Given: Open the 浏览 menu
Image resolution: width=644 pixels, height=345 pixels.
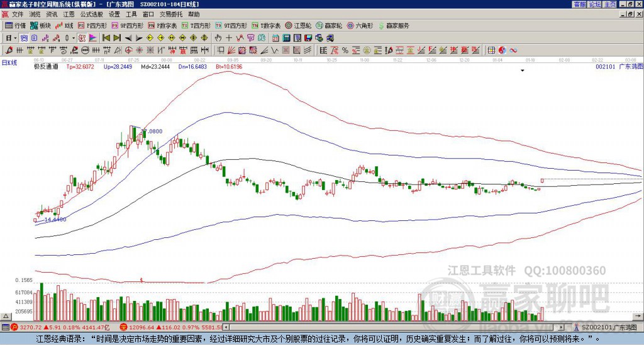Looking at the screenshot, I should pos(35,14).
